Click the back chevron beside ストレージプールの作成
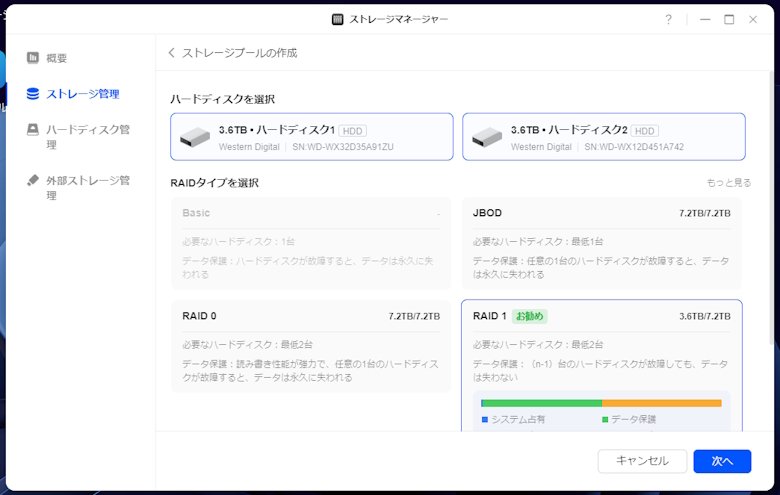Screen dimensions: 780x495 172,53
